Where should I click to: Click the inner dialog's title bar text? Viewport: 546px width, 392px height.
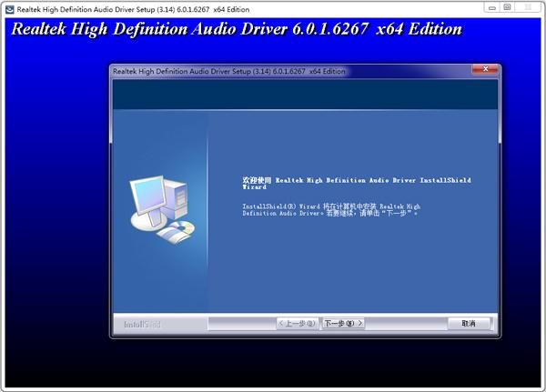pyautogui.click(x=229, y=71)
